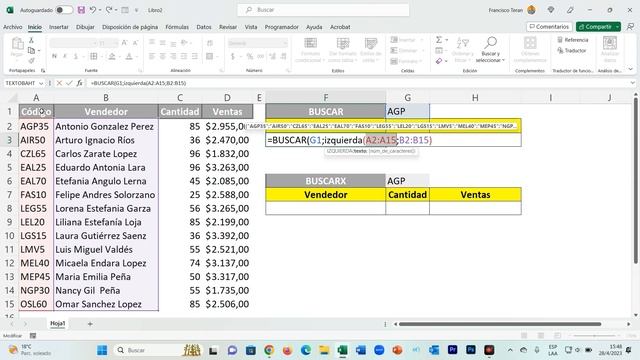The width and height of the screenshot is (640, 360).
Task: Add a new sheet with the plus icon
Action: pos(90,324)
